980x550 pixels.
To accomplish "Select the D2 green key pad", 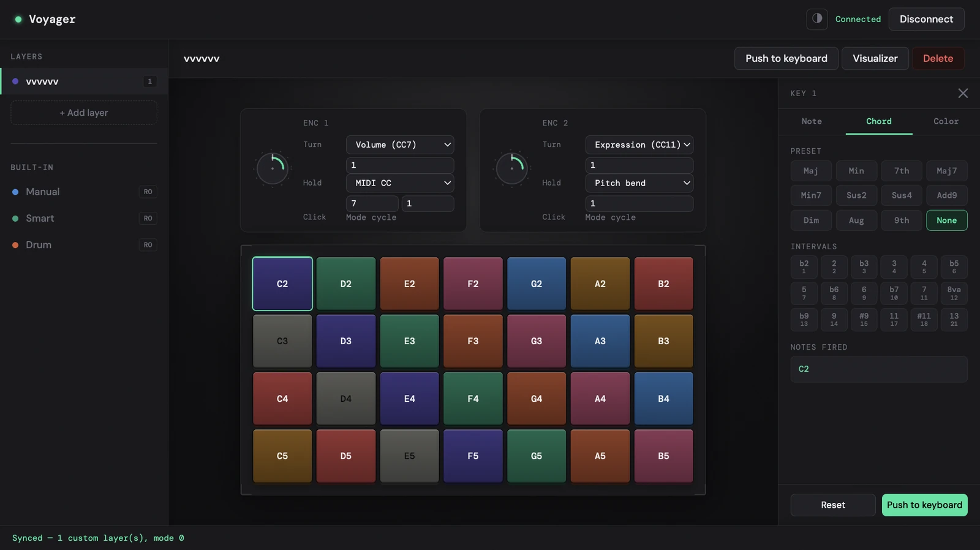I will tap(346, 284).
